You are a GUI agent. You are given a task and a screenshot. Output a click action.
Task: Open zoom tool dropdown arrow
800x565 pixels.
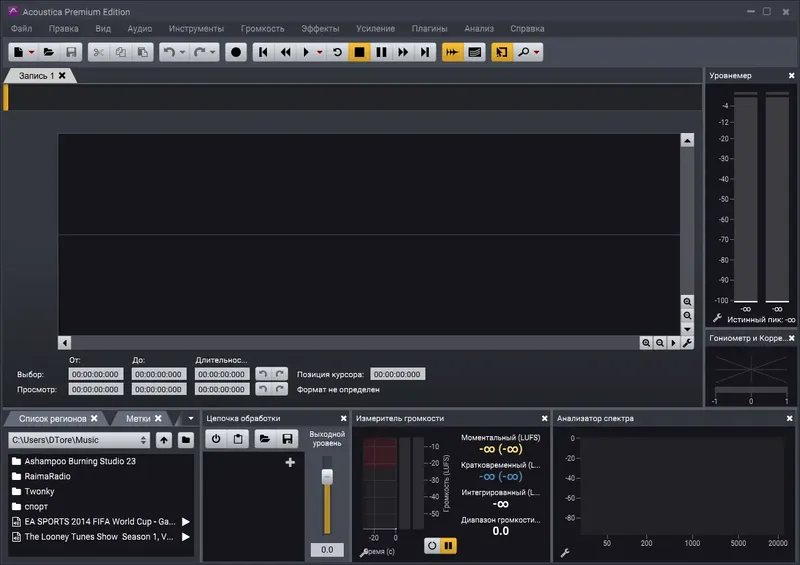pyautogui.click(x=537, y=52)
